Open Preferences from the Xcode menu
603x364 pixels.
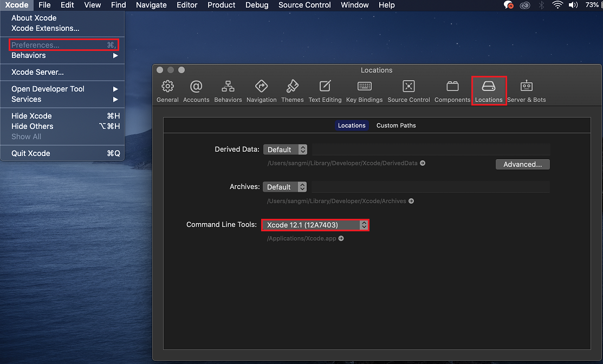coord(37,45)
